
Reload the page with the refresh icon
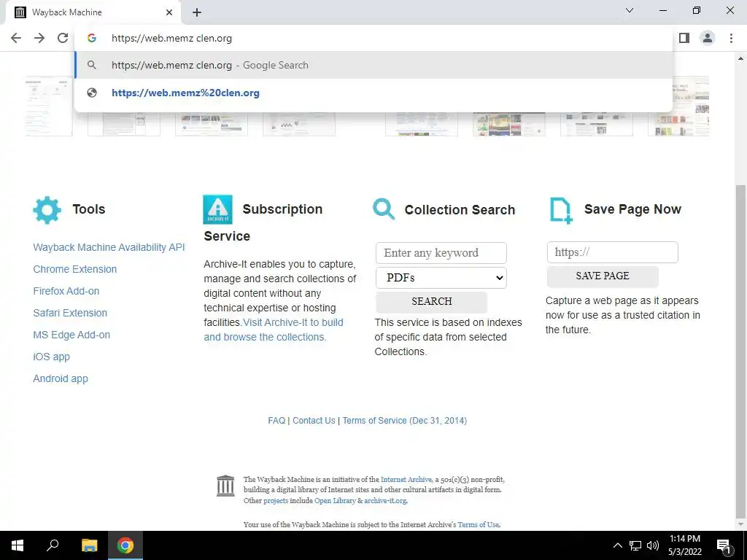tap(63, 38)
